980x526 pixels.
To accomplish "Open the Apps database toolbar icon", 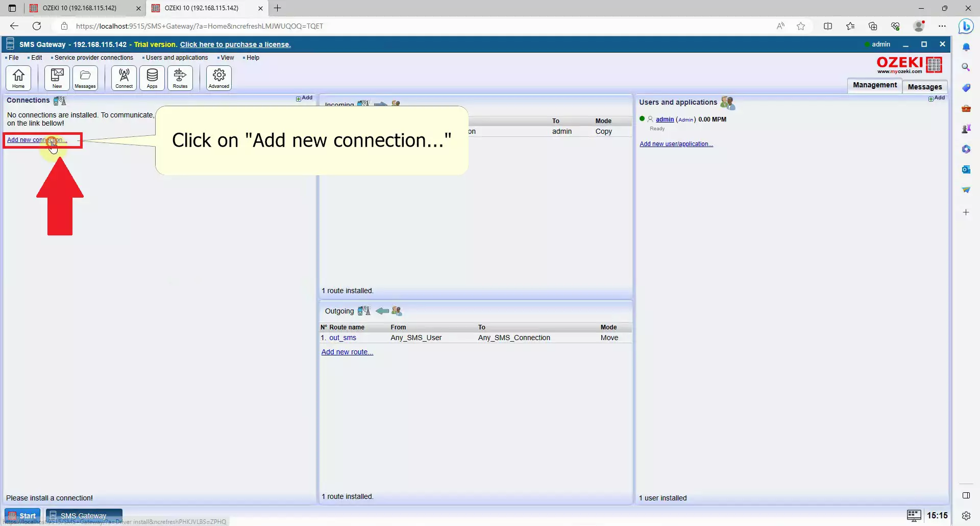I will point(152,78).
